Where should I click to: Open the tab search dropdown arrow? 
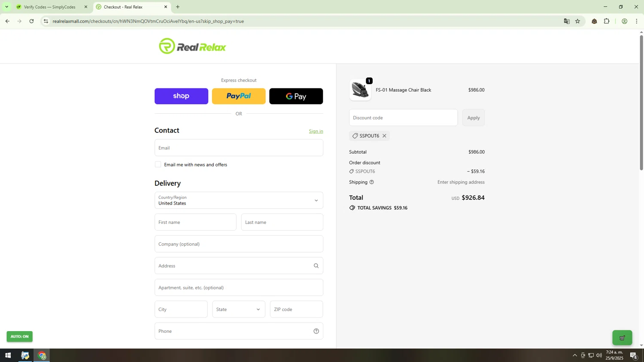click(x=6, y=7)
